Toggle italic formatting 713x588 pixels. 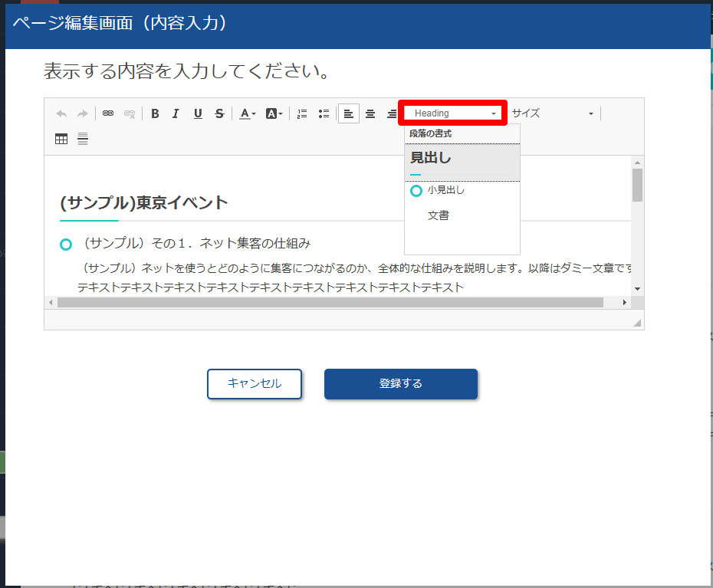click(x=176, y=113)
